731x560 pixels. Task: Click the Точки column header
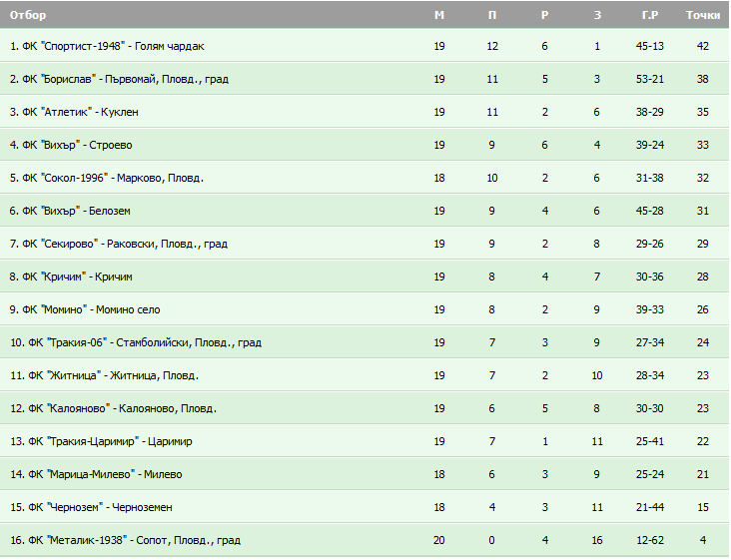tap(703, 15)
